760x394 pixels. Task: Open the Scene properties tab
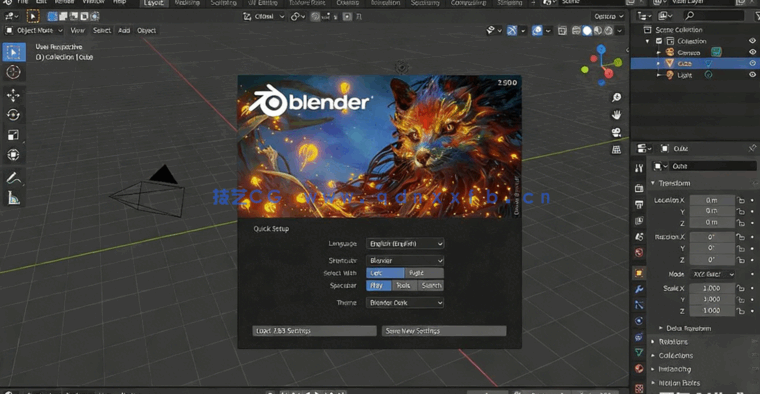(639, 236)
